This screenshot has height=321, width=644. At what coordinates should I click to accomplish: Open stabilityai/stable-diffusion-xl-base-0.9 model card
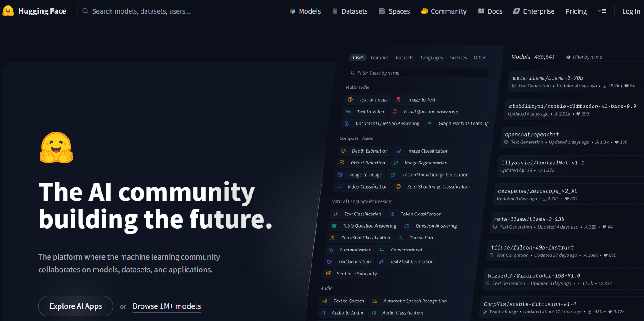pyautogui.click(x=574, y=110)
